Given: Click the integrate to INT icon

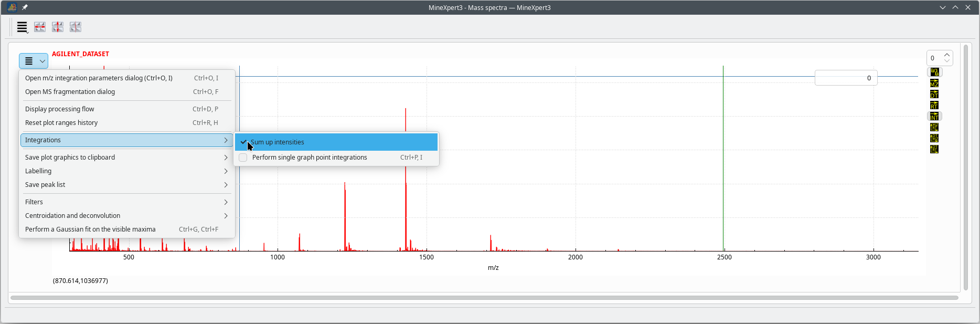Looking at the screenshot, I should coord(934,117).
